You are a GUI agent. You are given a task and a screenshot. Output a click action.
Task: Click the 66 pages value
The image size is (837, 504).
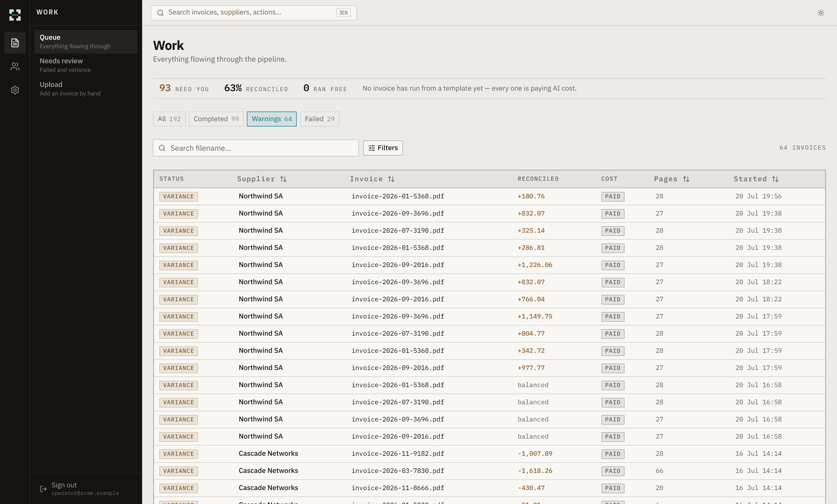pyautogui.click(x=659, y=471)
